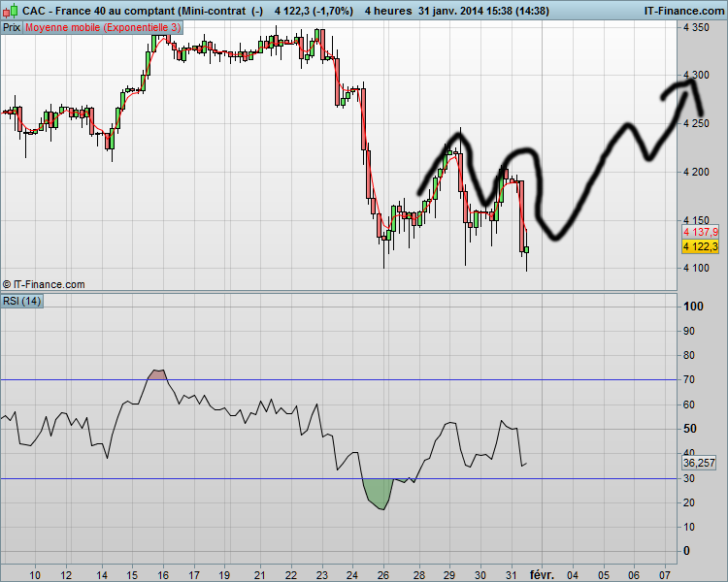Open the RSI (14) indicator label
The height and width of the screenshot is (582, 728).
(x=21, y=302)
